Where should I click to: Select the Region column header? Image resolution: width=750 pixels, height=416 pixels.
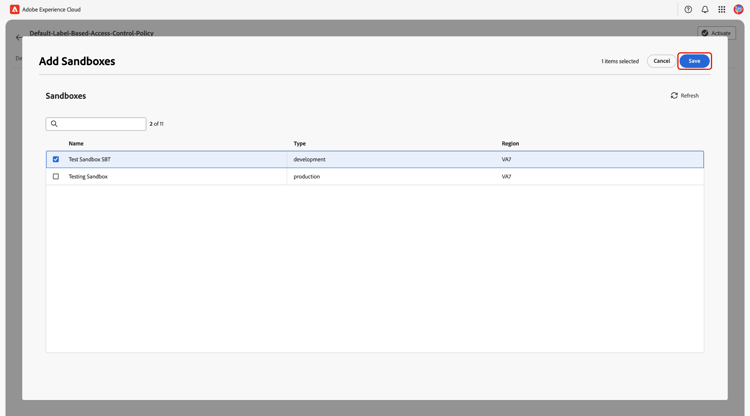pyautogui.click(x=510, y=143)
